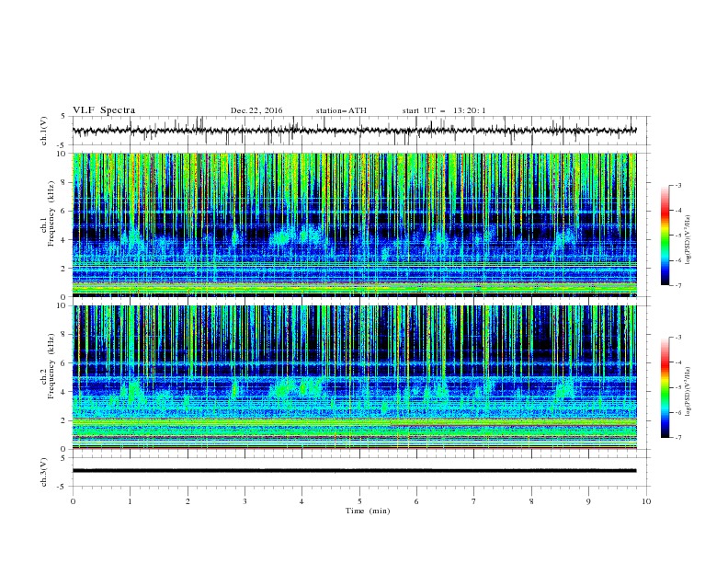Click the "station=ATH" label

[x=341, y=110]
